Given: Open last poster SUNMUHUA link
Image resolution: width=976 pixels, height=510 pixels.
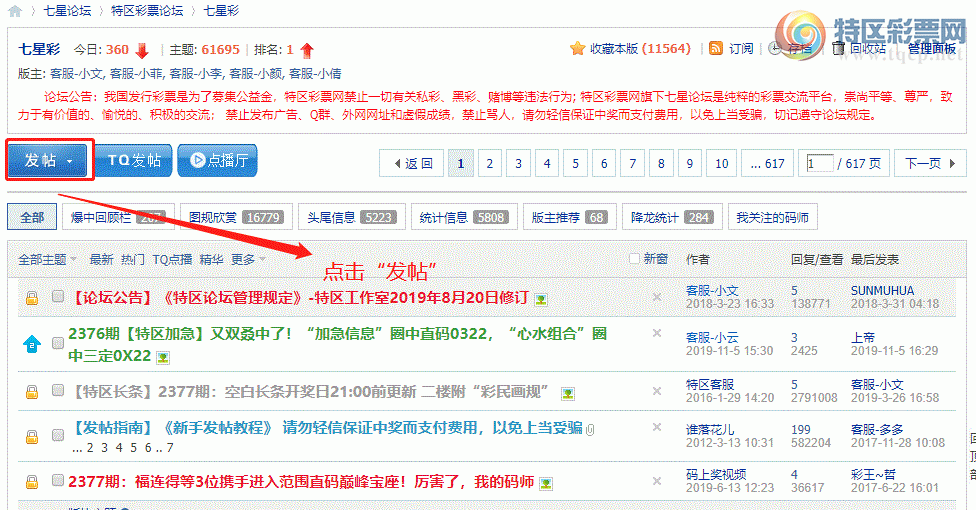Looking at the screenshot, I should tap(882, 291).
